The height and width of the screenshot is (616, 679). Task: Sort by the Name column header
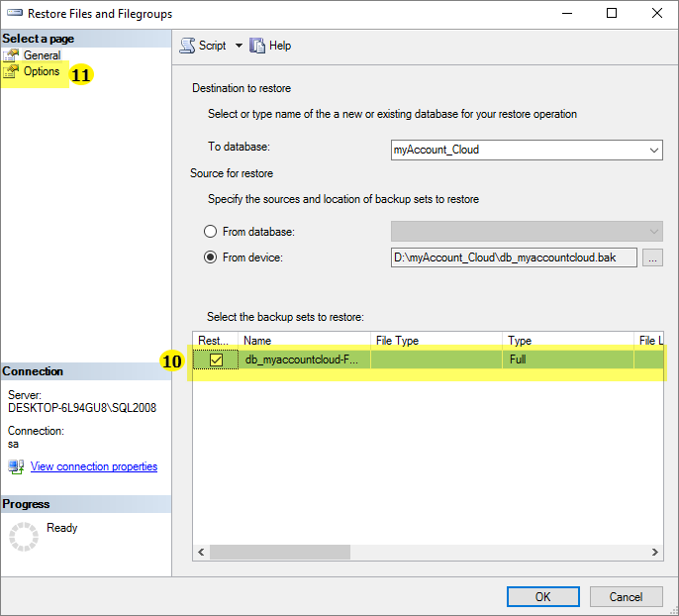305,341
